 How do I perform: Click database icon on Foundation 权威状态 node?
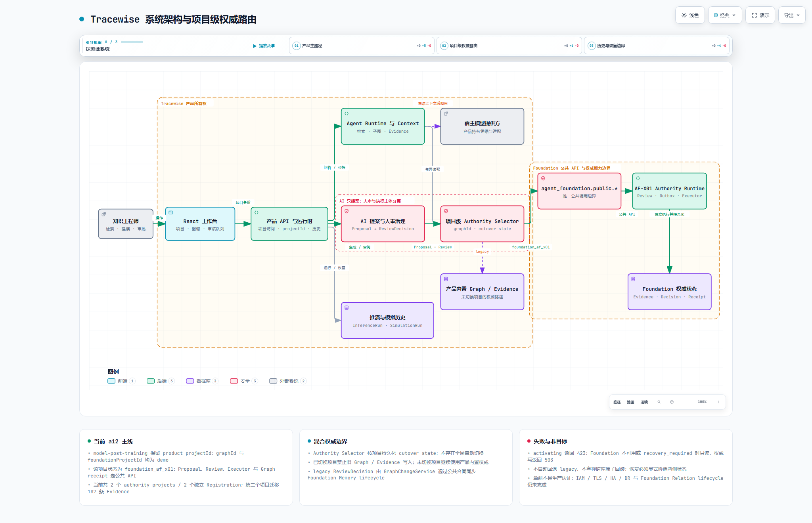(633, 279)
